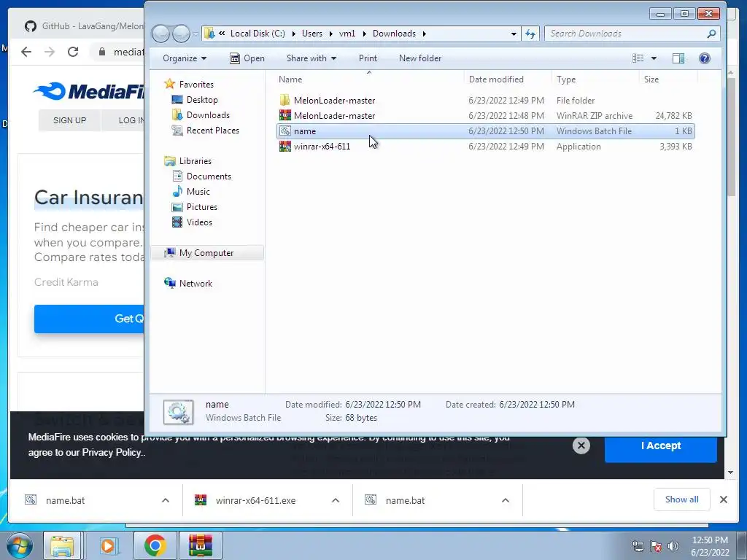The width and height of the screenshot is (747, 560).
Task: Click vm1 in address breadcrumb
Action: click(347, 34)
